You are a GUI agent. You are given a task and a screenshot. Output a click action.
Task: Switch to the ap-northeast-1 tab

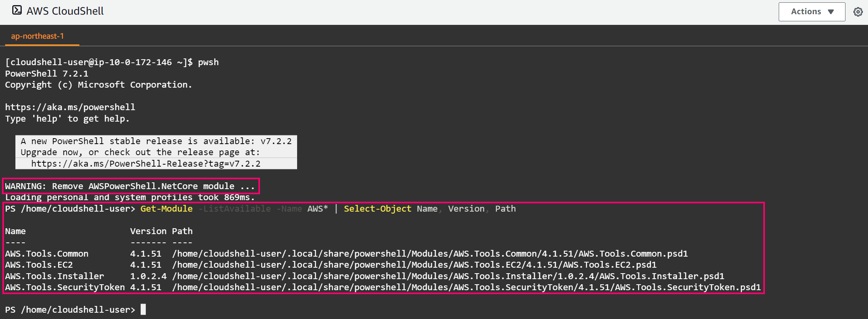(x=38, y=36)
